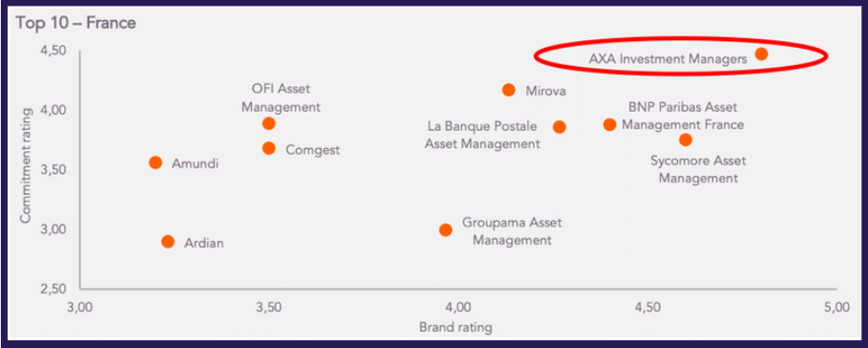The height and width of the screenshot is (348, 868).
Task: Select the OFI Asset Management dot
Action: pos(269,123)
